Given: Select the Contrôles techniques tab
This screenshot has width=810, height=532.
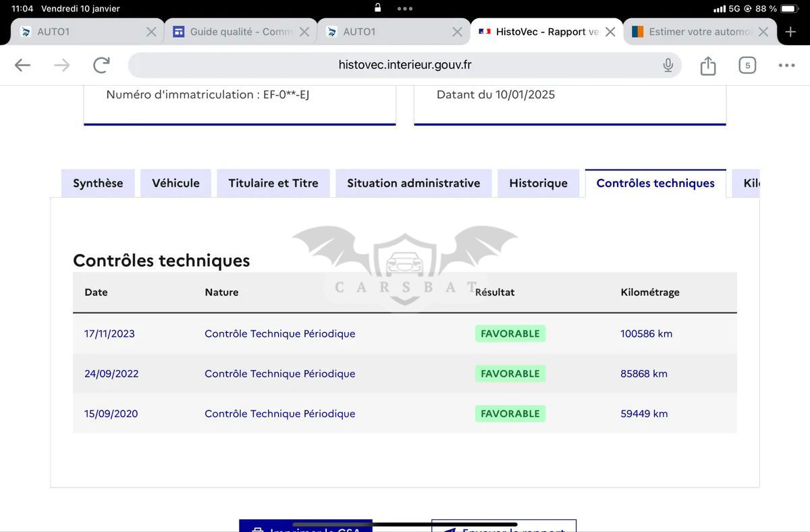Looking at the screenshot, I should (655, 183).
